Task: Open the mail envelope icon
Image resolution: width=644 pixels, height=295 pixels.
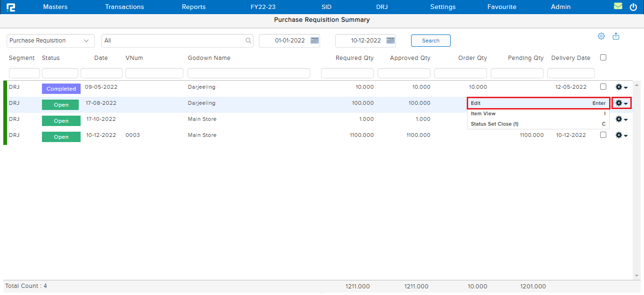Action: tap(618, 7)
